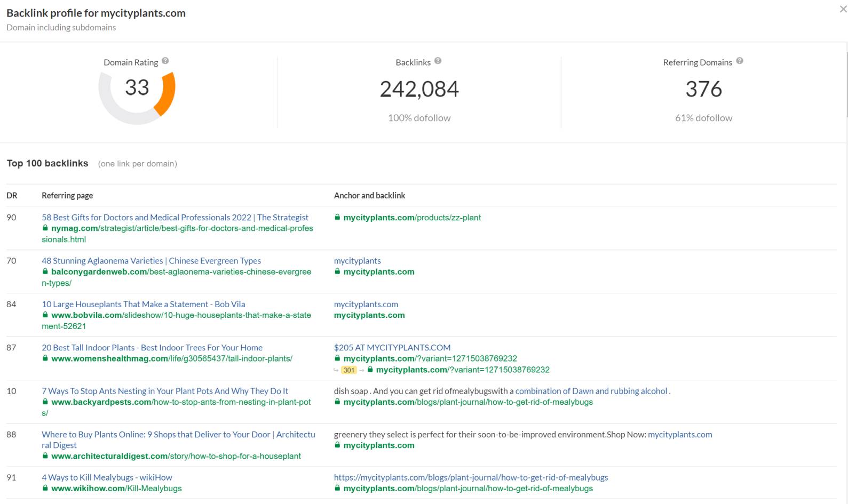Open '4 Ways to Kill Mealybugs - wikiHow' link
This screenshot has height=504, width=848.
coord(107,477)
